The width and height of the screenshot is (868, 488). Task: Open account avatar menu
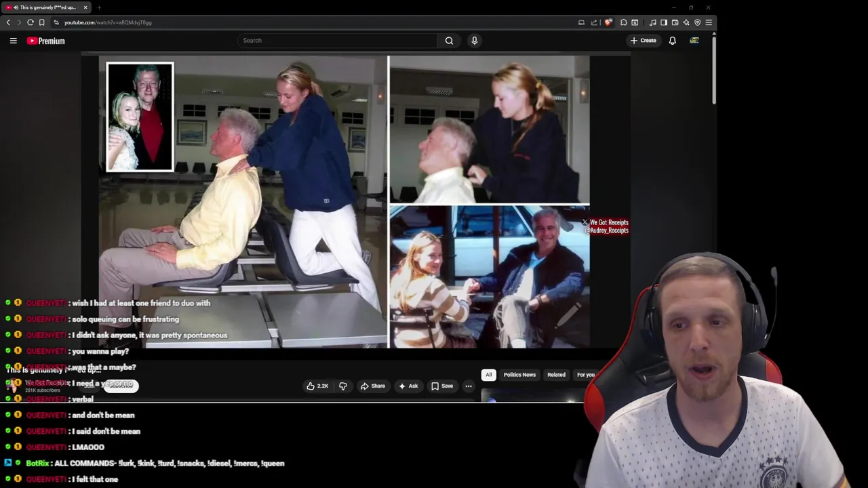coord(694,41)
